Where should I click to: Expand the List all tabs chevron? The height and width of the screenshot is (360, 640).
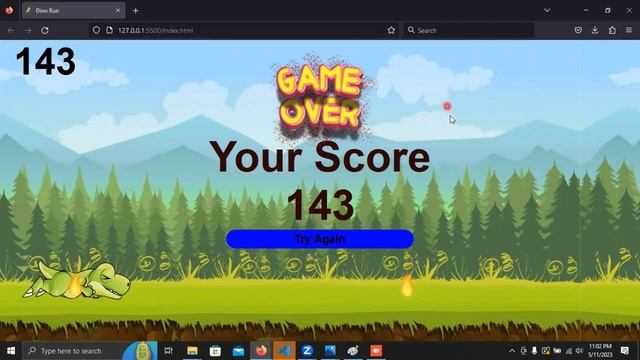(547, 11)
